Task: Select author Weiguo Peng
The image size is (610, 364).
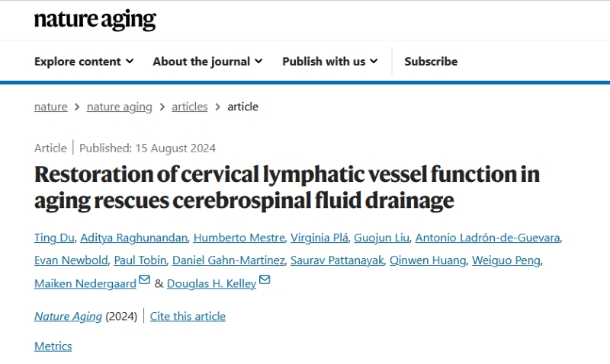Action: [506, 260]
